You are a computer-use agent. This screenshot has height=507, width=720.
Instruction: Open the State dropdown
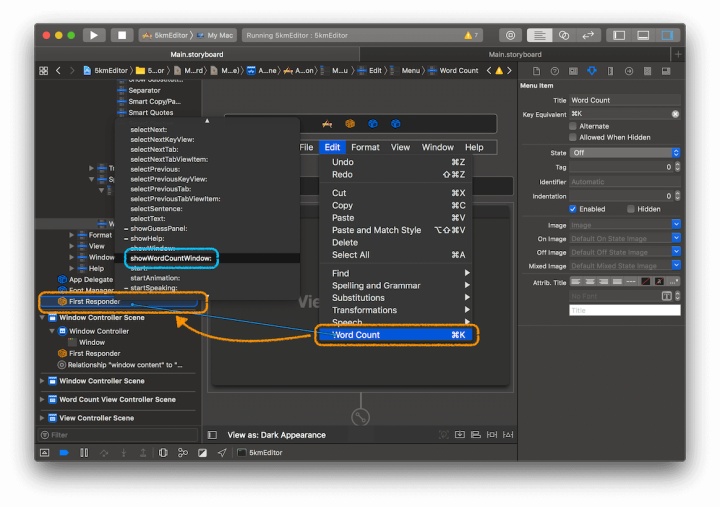625,152
